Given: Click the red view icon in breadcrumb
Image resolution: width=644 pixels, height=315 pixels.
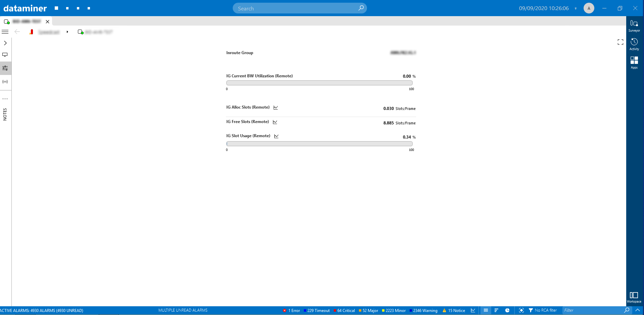Looking at the screenshot, I should (x=31, y=32).
